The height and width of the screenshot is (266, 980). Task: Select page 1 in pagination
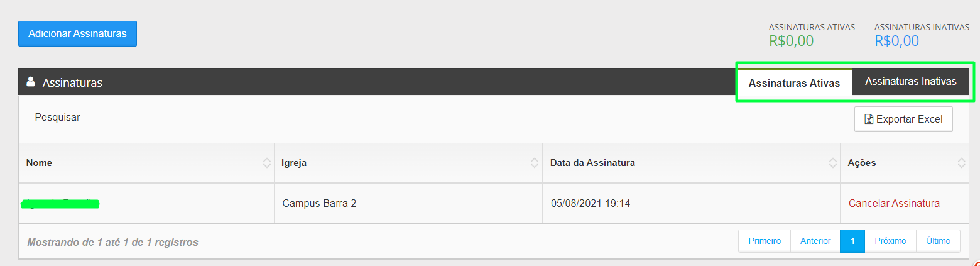[x=852, y=241]
